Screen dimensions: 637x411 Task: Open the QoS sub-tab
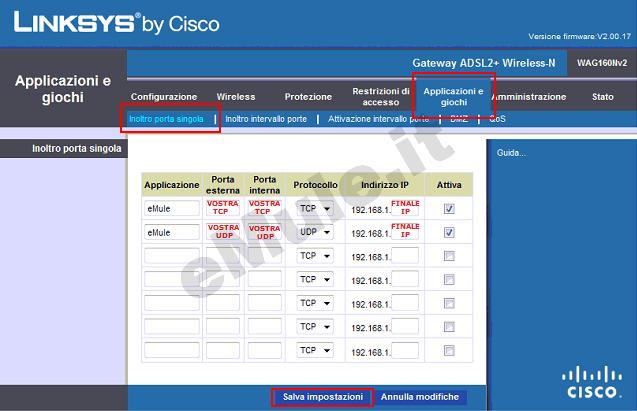click(x=497, y=119)
